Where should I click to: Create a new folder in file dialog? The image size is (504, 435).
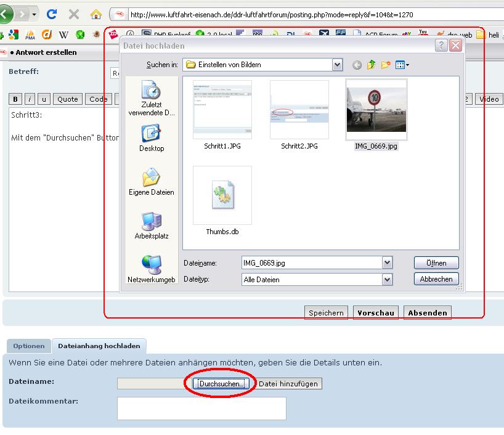386,65
